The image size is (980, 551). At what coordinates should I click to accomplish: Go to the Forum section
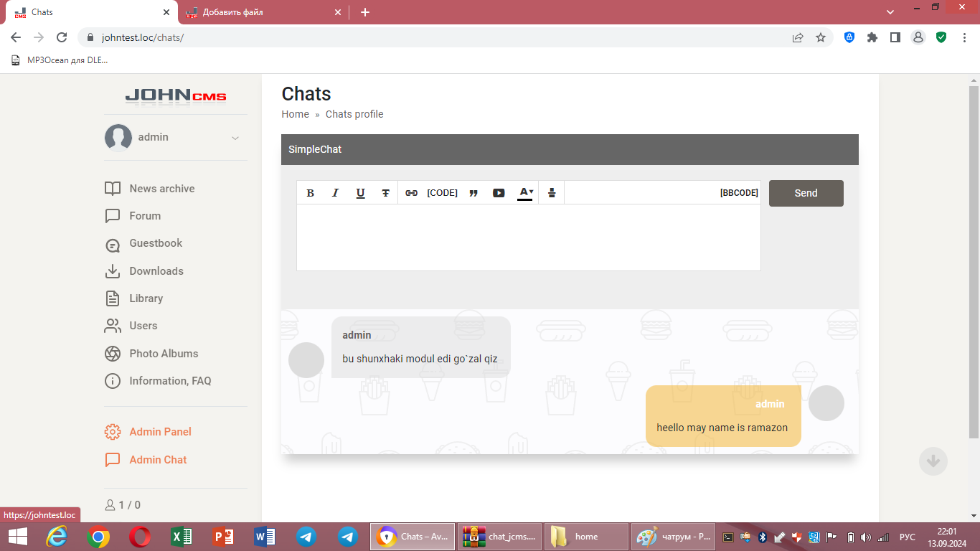click(145, 216)
